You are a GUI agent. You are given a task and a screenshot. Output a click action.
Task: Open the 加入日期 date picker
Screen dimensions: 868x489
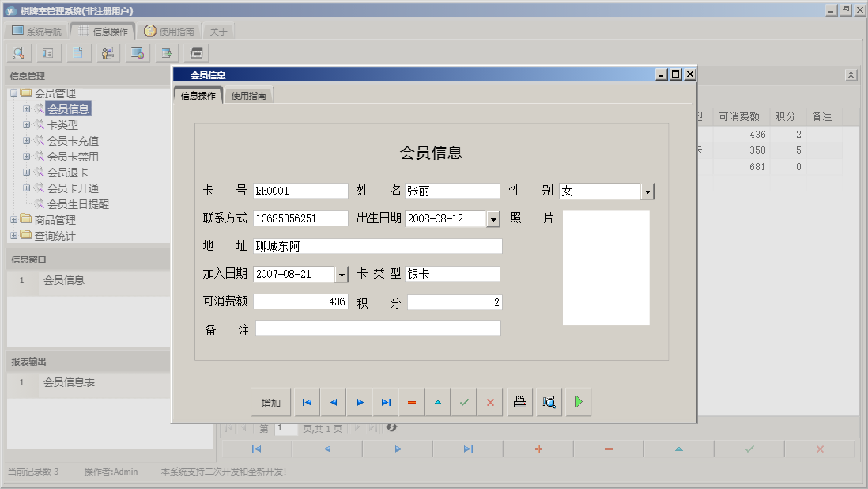coord(340,274)
